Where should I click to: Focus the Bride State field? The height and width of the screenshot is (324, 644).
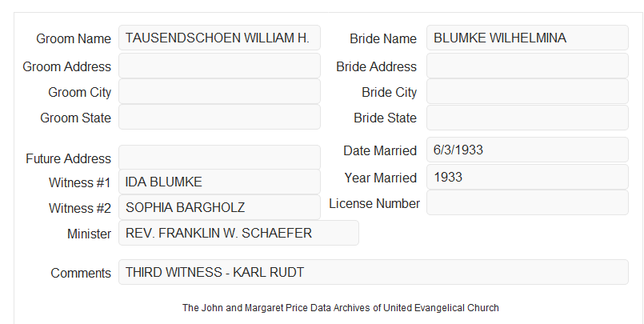(527, 118)
